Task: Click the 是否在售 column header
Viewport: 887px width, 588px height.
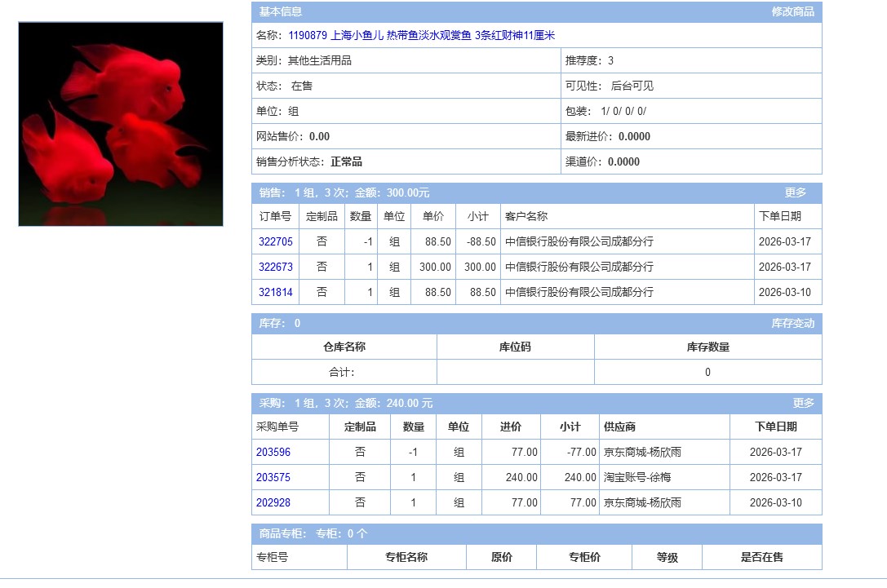Action: pyautogui.click(x=761, y=558)
